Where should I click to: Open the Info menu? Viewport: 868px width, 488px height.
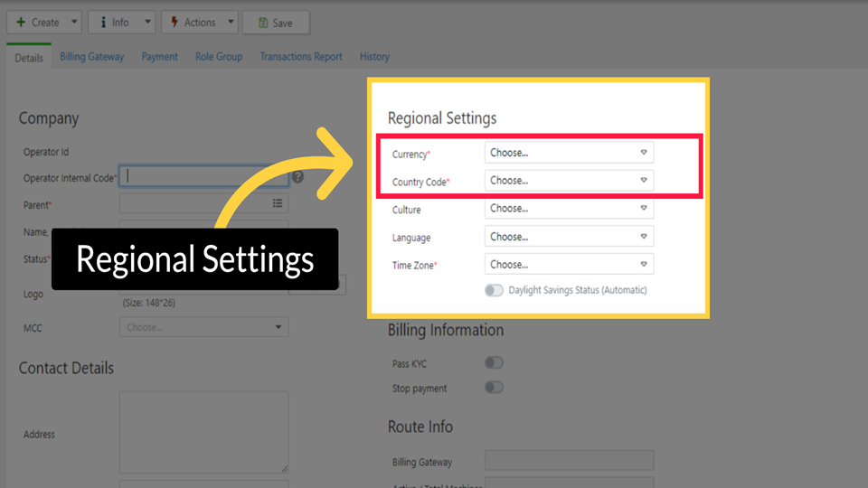(x=121, y=23)
